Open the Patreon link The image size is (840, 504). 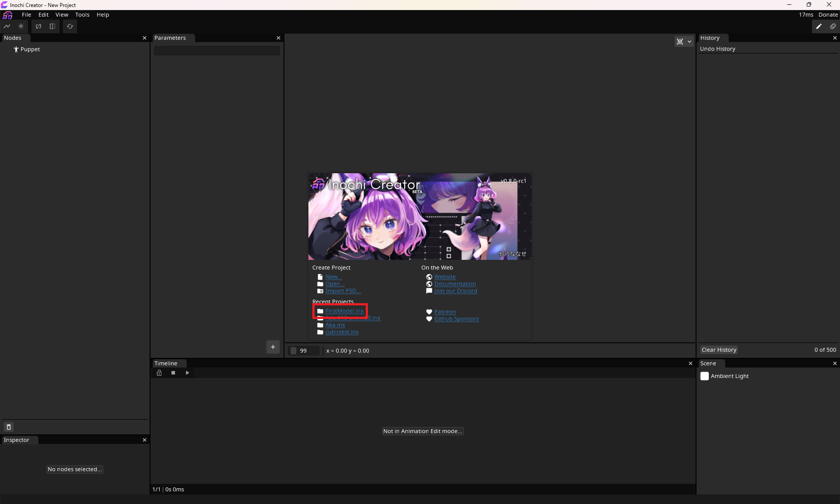coord(445,312)
